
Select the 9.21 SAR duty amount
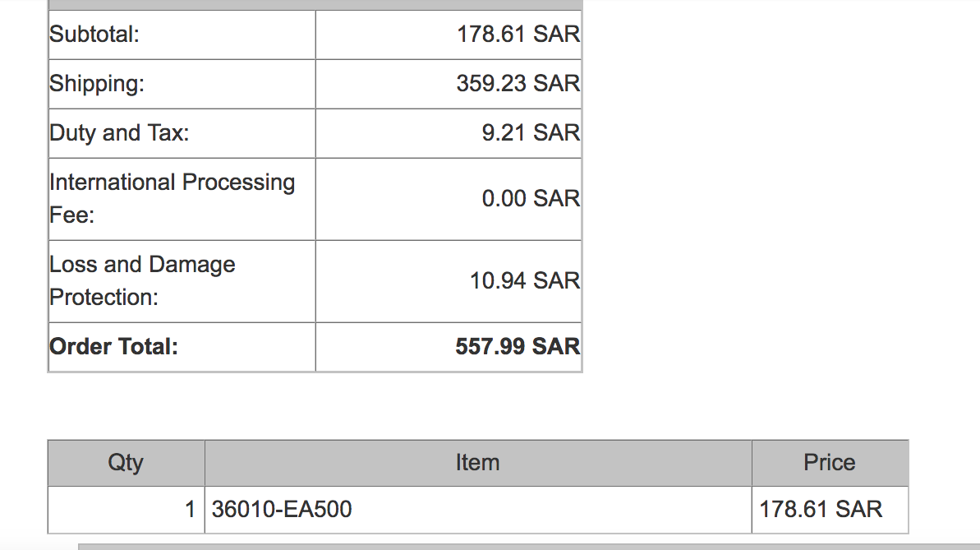531,133
